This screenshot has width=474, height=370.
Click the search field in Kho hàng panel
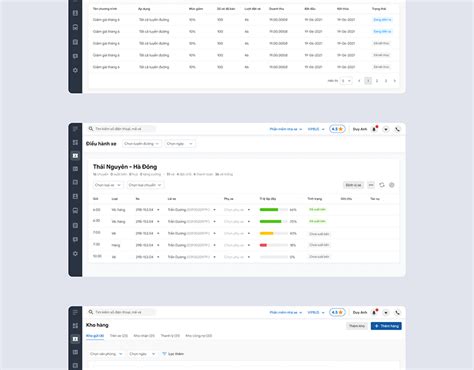click(122, 312)
